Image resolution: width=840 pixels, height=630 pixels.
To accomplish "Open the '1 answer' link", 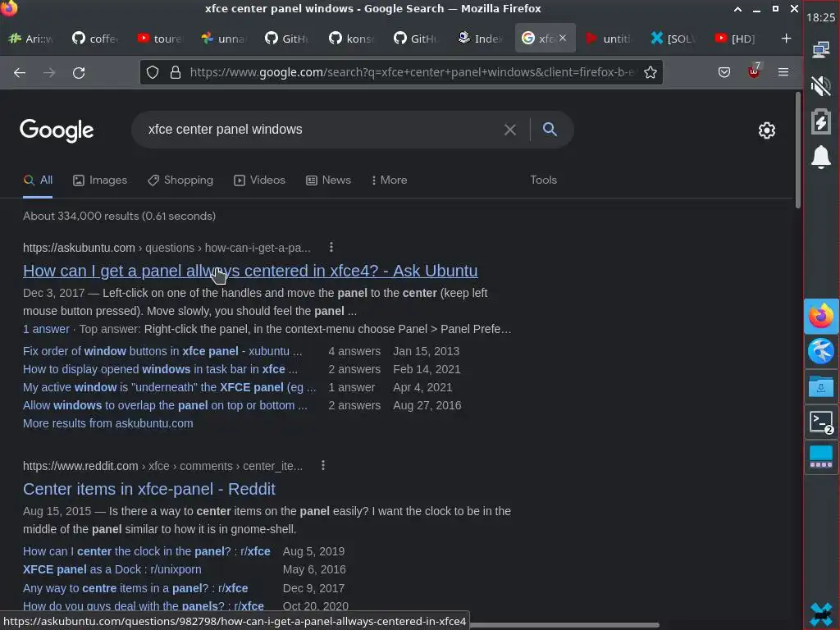I will pos(46,329).
